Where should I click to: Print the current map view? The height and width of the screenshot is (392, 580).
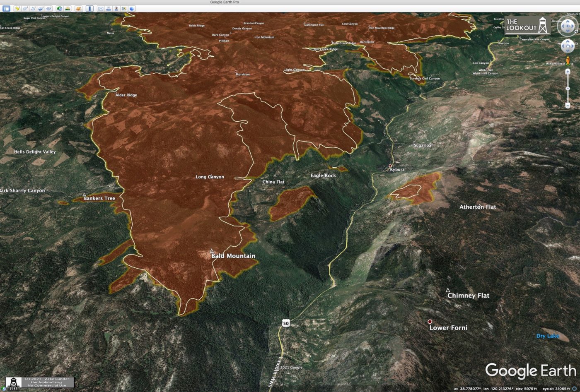pyautogui.click(x=109, y=8)
